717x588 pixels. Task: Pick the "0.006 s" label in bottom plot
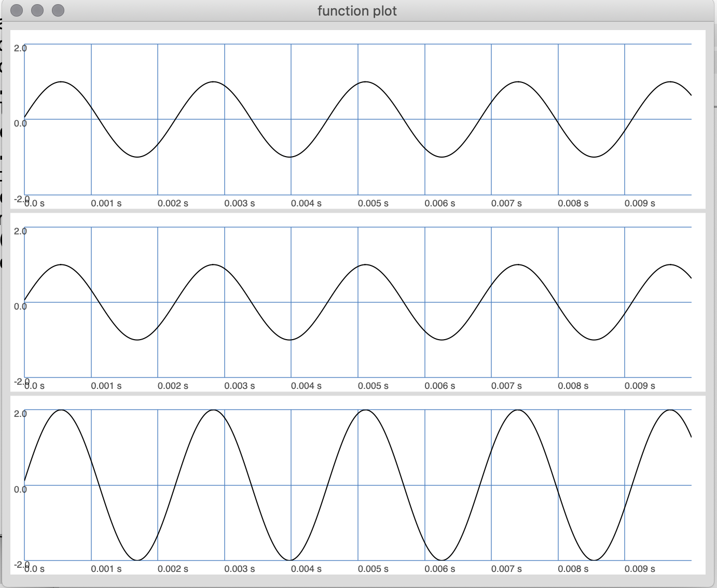[440, 569]
